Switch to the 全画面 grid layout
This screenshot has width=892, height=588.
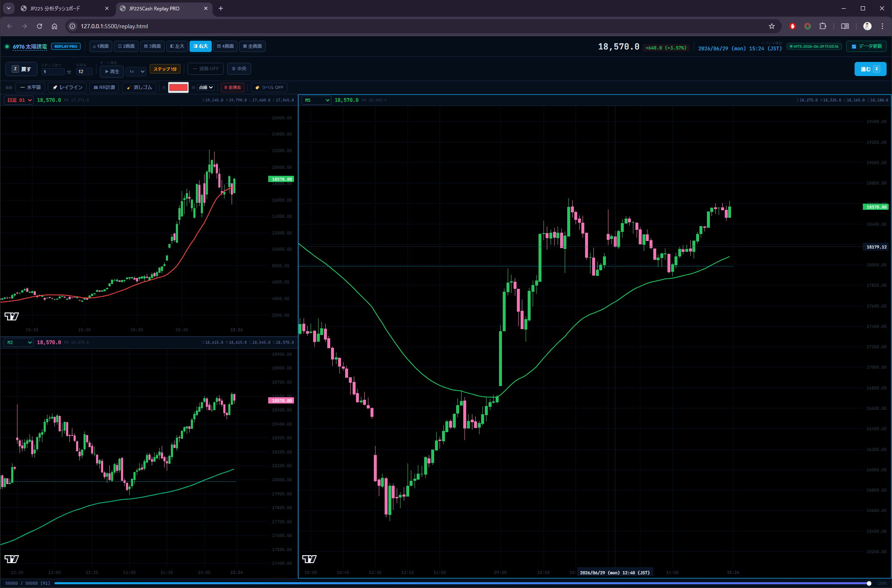[x=252, y=46]
